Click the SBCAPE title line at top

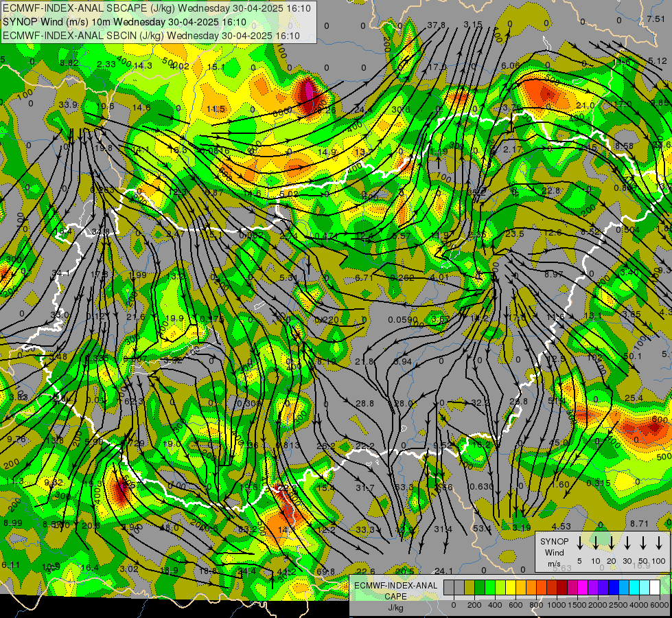coord(157,8)
